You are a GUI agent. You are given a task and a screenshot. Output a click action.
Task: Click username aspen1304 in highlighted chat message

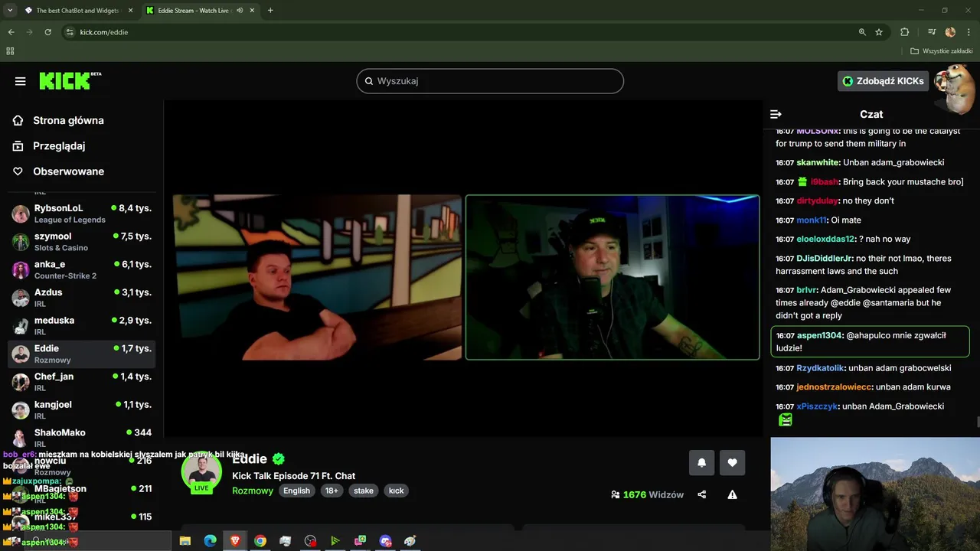click(820, 335)
